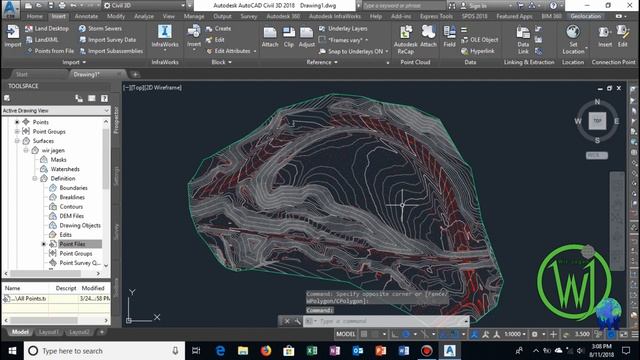Click the block Edit button

tap(216, 40)
